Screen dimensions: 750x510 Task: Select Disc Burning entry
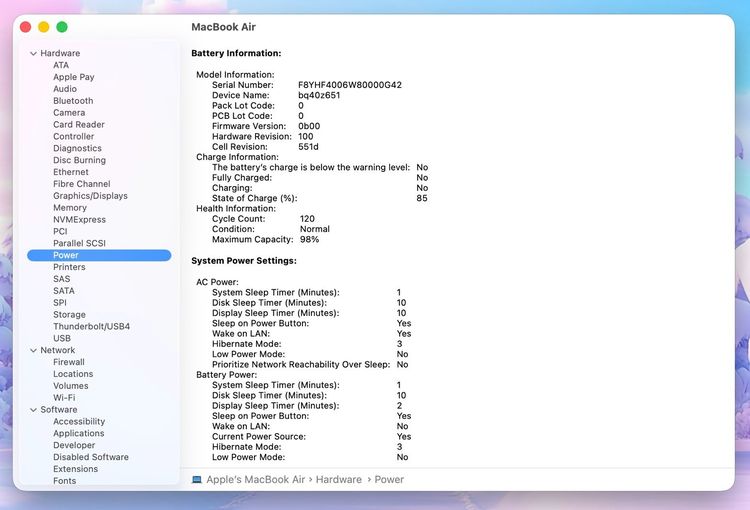[x=79, y=160]
